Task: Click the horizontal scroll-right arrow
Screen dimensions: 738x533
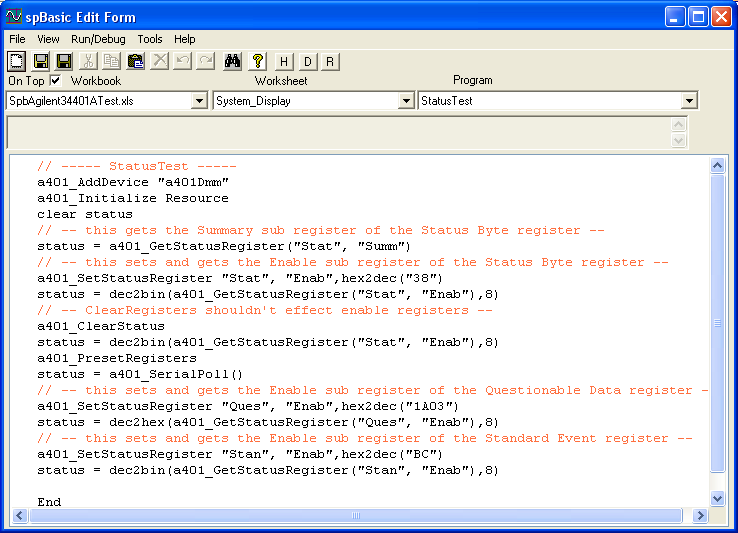Action: click(x=700, y=516)
